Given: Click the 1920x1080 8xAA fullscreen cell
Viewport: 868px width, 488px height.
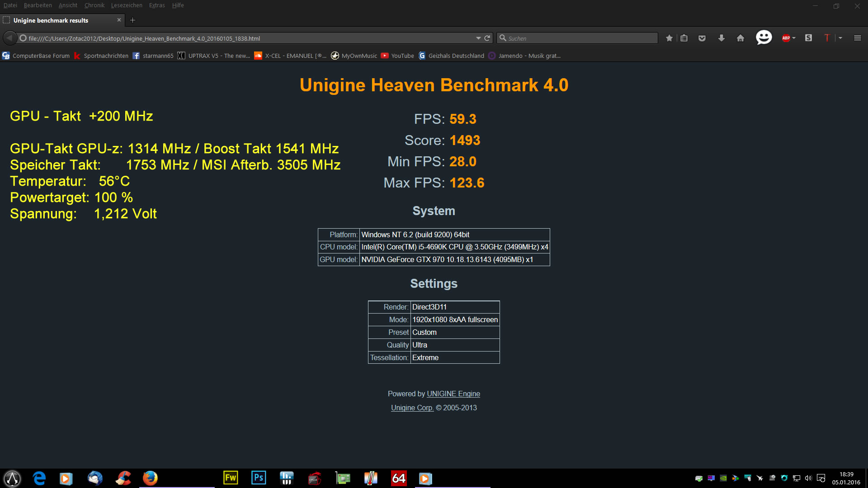Looking at the screenshot, I should click(455, 319).
